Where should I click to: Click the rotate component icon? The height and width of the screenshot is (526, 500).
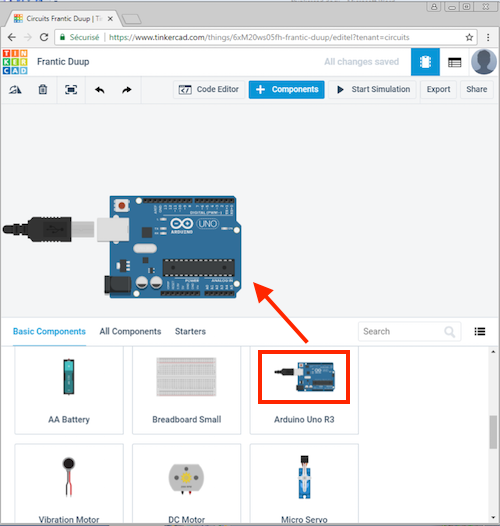click(15, 90)
